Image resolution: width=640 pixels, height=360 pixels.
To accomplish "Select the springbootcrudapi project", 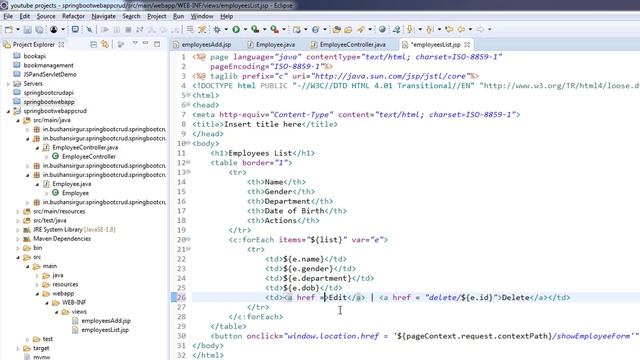I will coord(48,93).
